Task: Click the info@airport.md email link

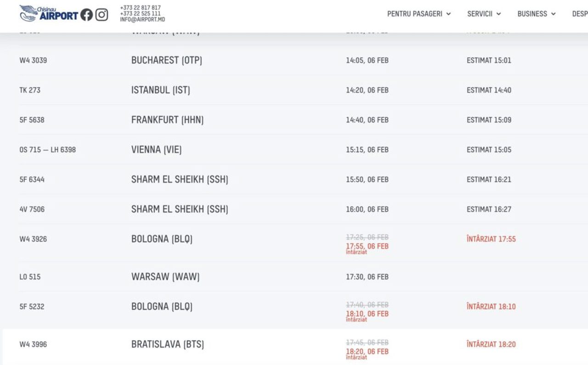Action: [142, 20]
